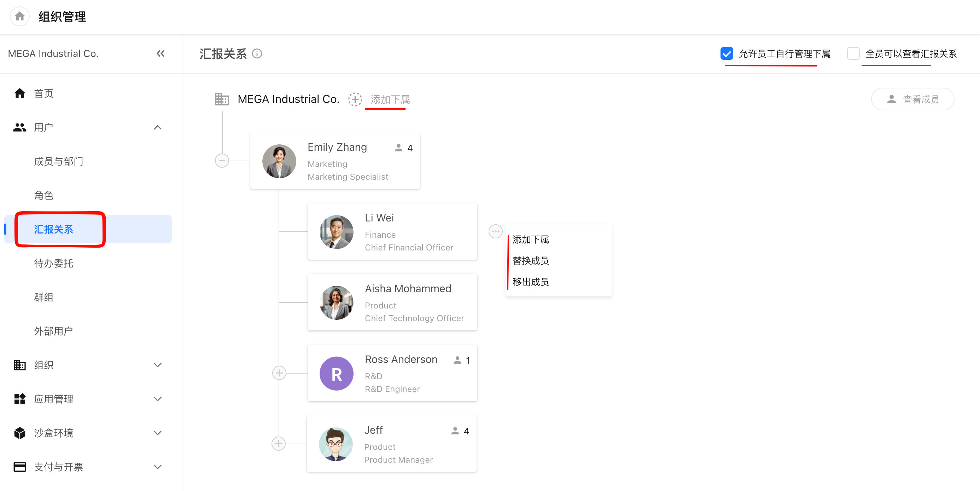Collapse sidebar with double-chevron icon
This screenshot has height=491, width=980.
click(161, 54)
